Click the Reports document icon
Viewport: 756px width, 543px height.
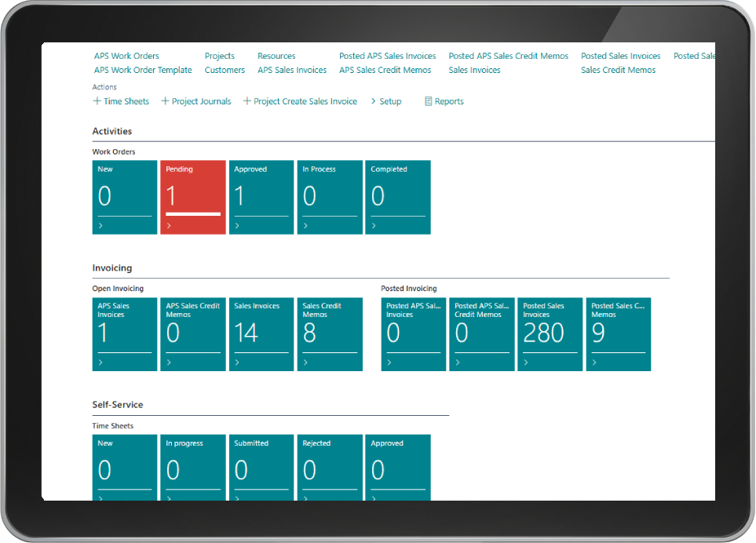pos(428,101)
